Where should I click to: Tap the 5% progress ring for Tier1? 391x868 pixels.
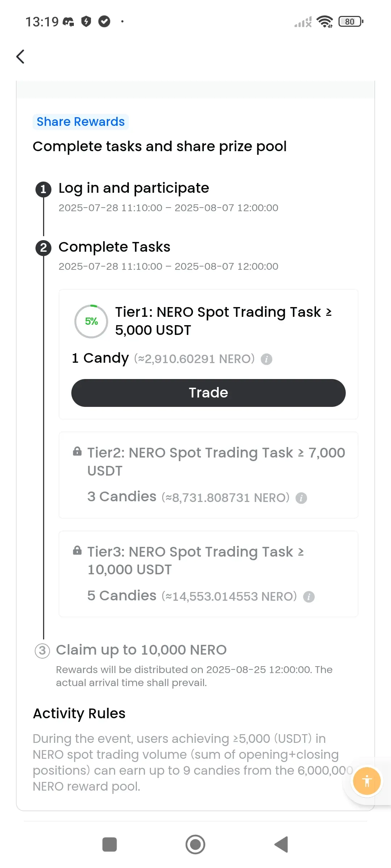pyautogui.click(x=91, y=322)
